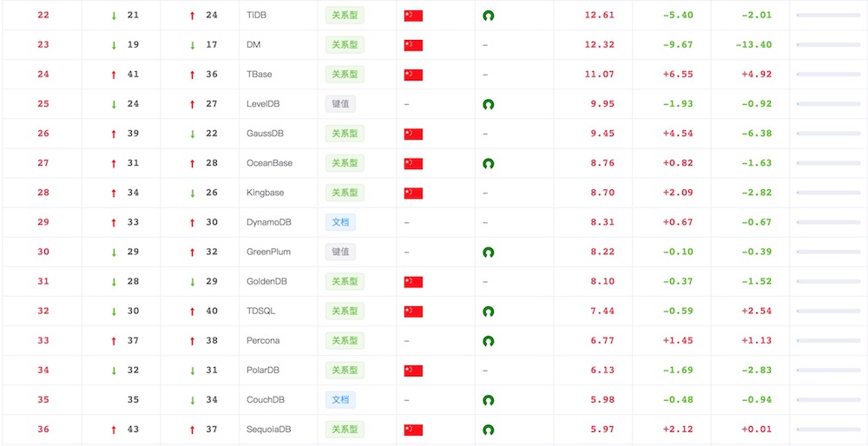This screenshot has width=868, height=446.
Task: Click the open-source icon in LevelDB row
Action: click(x=489, y=104)
